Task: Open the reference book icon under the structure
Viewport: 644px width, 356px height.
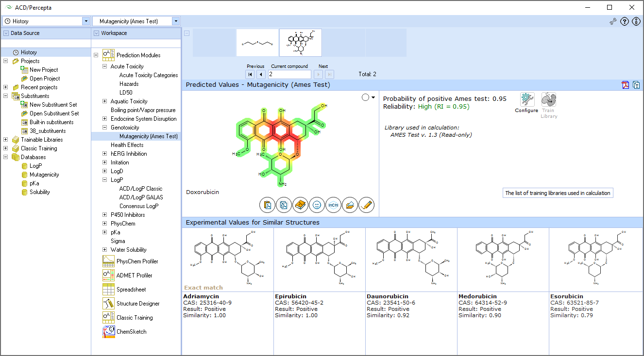Action: (x=300, y=205)
